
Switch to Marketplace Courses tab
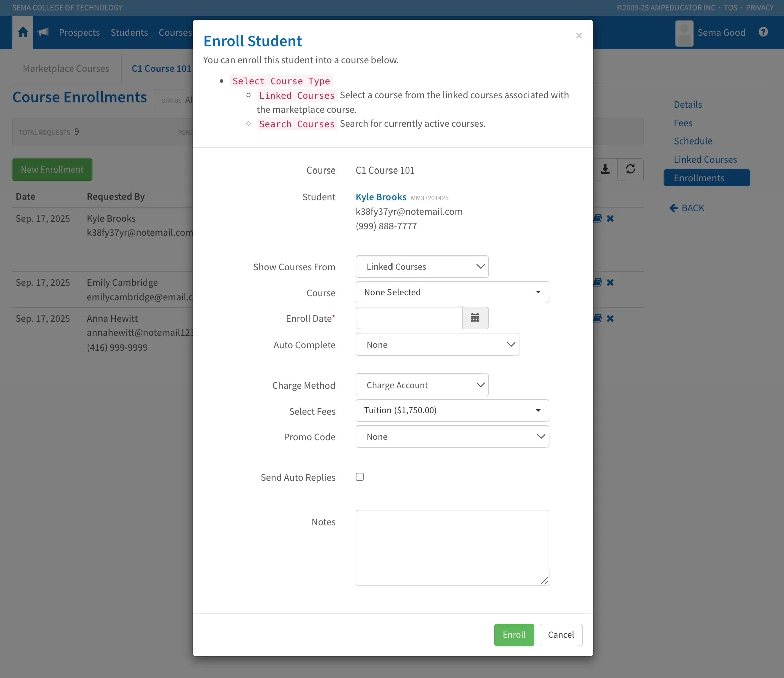coord(66,68)
